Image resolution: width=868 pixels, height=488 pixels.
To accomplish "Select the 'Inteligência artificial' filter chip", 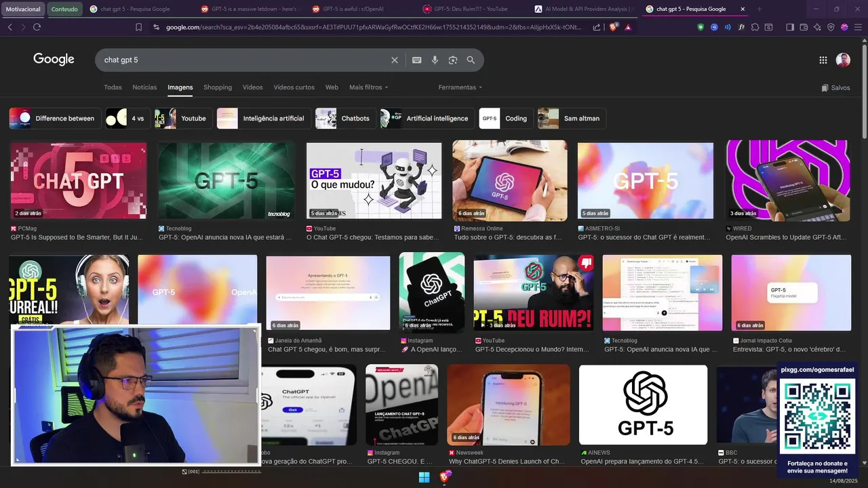I will point(264,118).
